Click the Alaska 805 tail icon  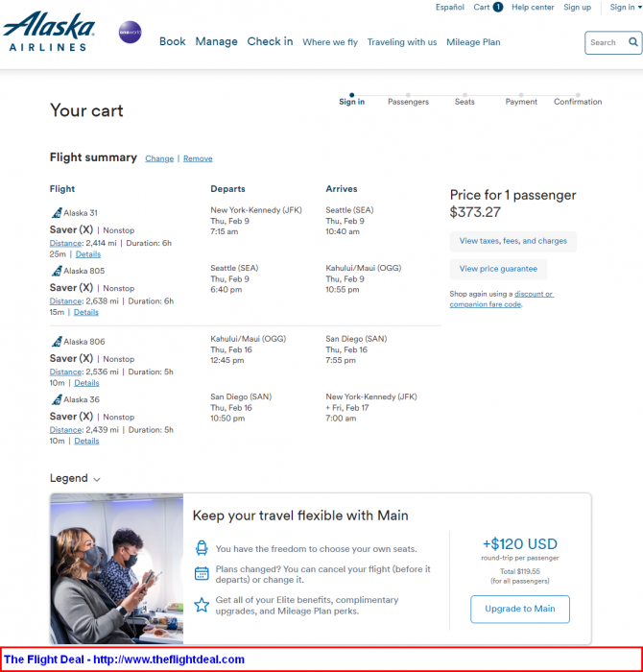point(57,271)
